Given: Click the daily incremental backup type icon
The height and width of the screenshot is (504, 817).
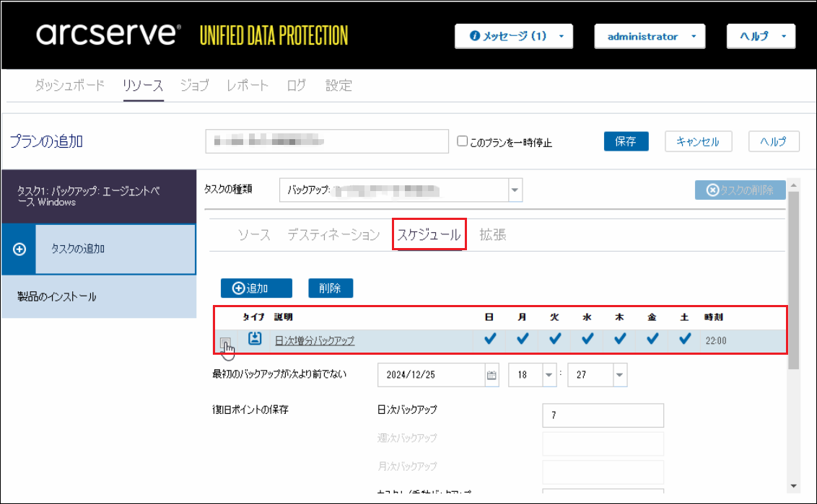Looking at the screenshot, I should [x=254, y=339].
